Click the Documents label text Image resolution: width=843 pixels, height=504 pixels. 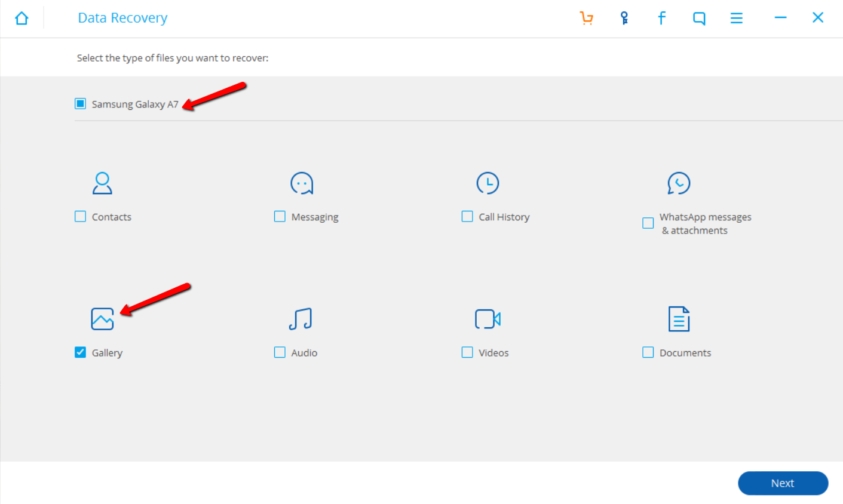685,353
